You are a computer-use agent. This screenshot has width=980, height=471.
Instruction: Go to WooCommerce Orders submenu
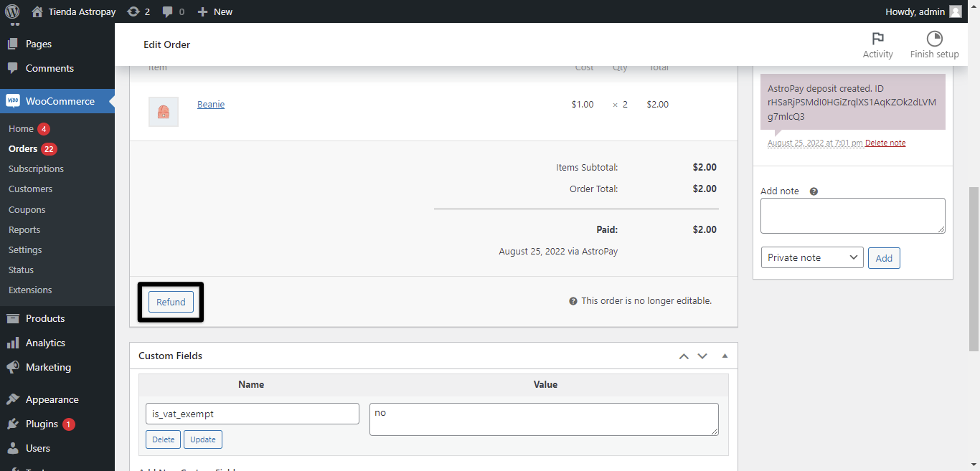[23, 149]
